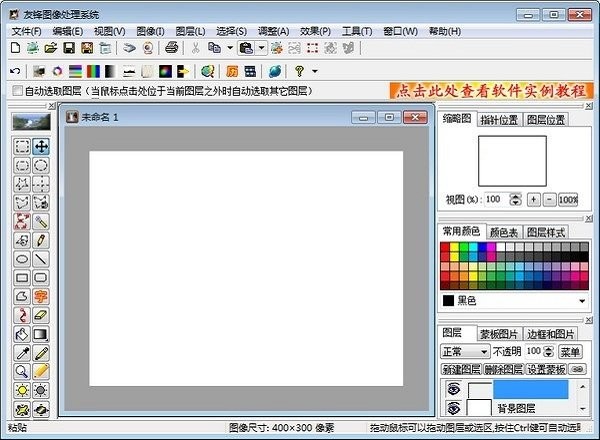Click the Undo arrow icon

(15, 72)
